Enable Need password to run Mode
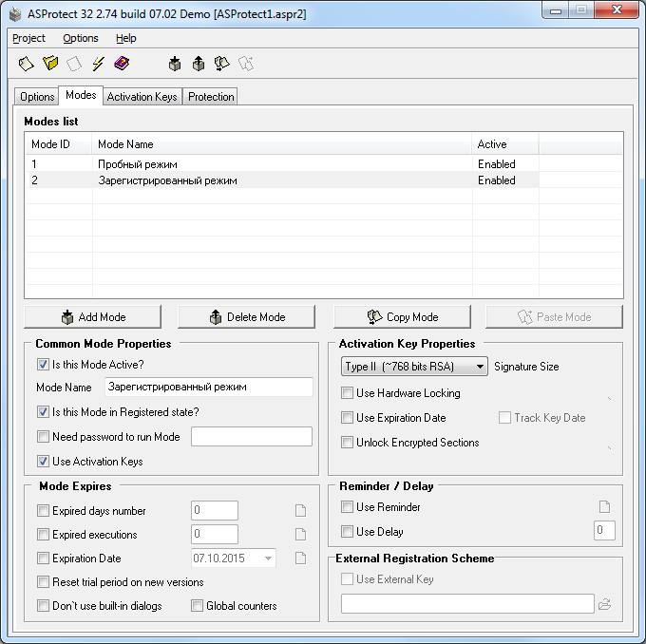Image resolution: width=646 pixels, height=644 pixels. [43, 436]
